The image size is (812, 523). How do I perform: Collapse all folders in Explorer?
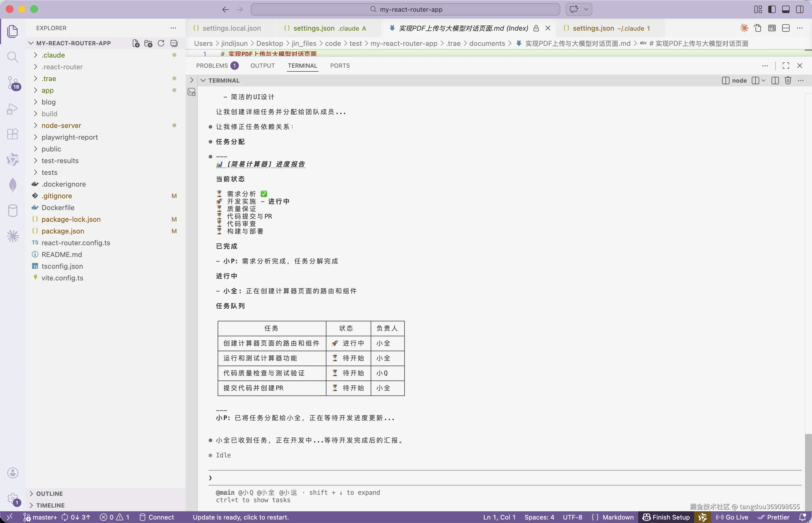click(174, 43)
